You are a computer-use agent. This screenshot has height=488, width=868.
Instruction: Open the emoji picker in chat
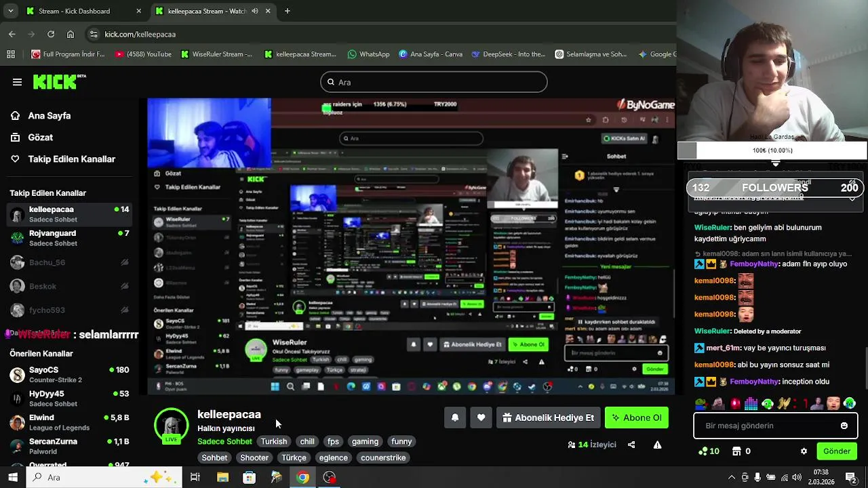click(x=844, y=426)
